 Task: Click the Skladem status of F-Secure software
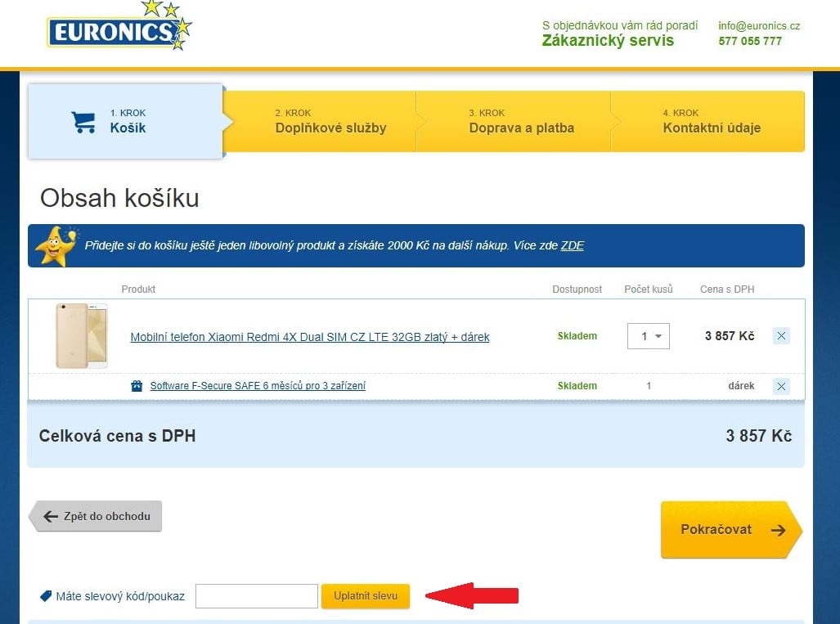pos(577,386)
